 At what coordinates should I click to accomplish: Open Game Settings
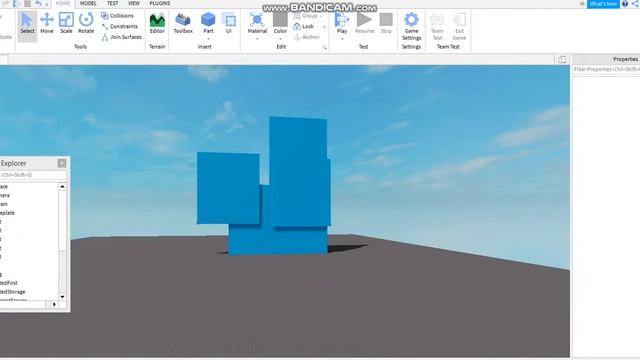tap(411, 26)
